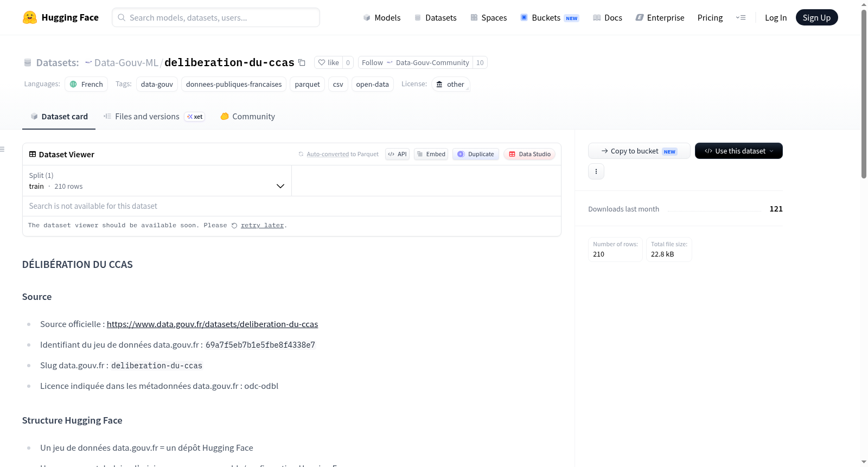This screenshot has width=868, height=467.
Task: Focus the search models, datasets, users field
Action: pos(216,17)
